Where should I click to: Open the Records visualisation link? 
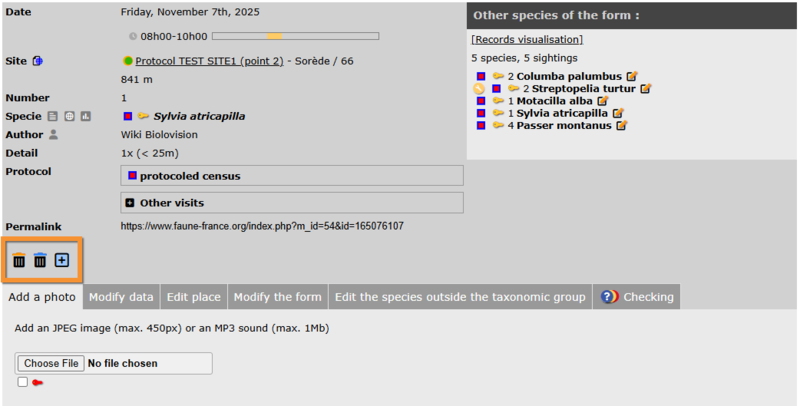point(527,40)
